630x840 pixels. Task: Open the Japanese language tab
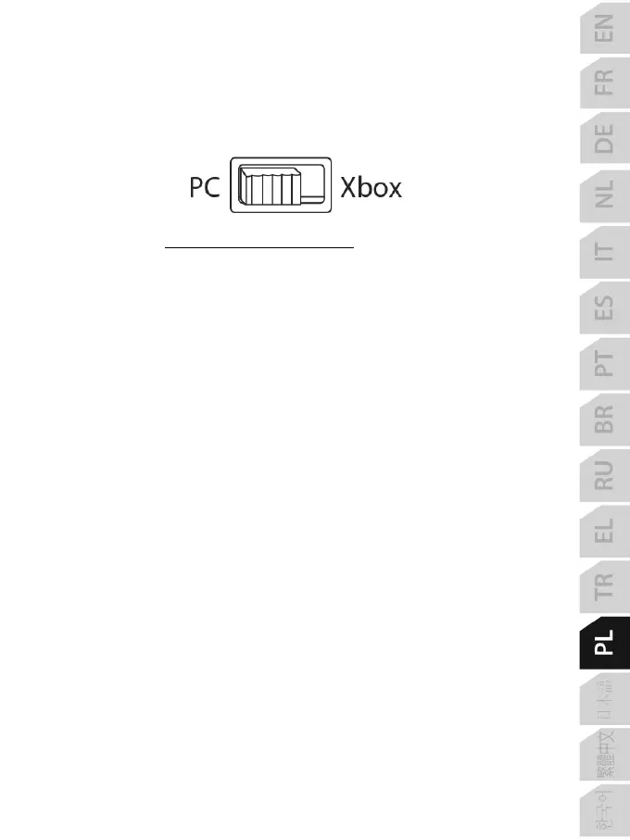point(604,699)
